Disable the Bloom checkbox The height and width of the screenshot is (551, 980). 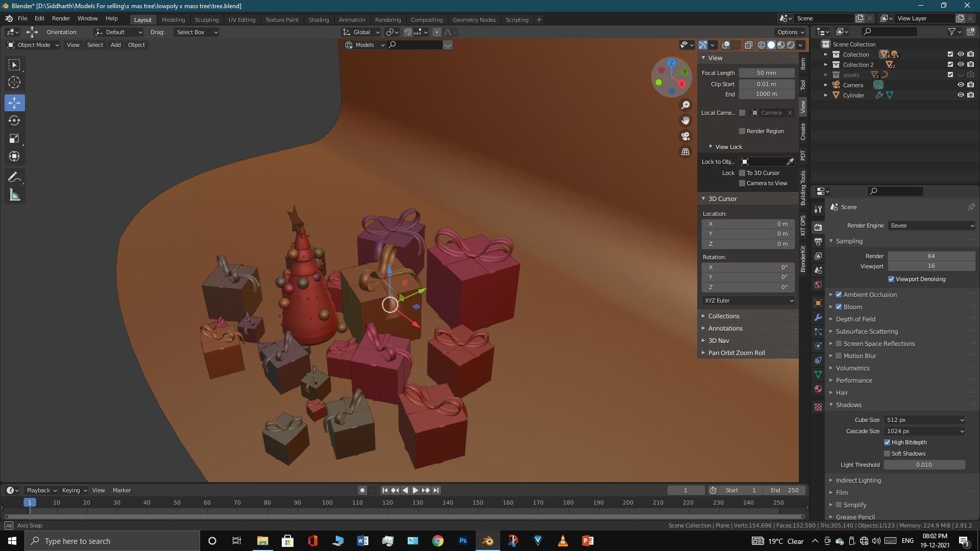tap(839, 307)
